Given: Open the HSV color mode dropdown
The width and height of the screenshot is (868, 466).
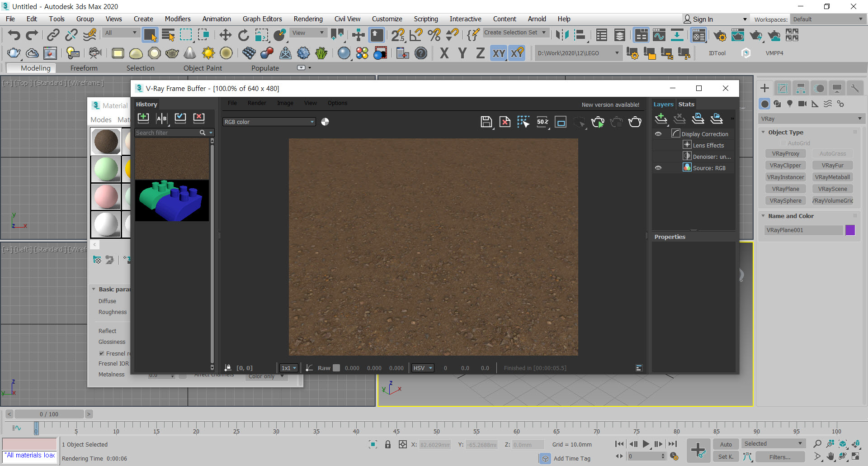Looking at the screenshot, I should click(423, 368).
